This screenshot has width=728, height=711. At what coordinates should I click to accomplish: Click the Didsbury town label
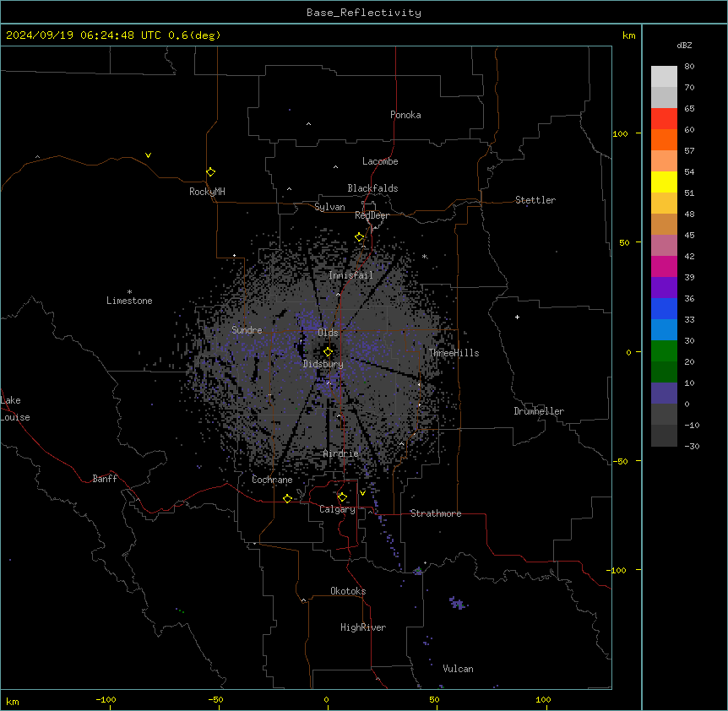pos(323,364)
